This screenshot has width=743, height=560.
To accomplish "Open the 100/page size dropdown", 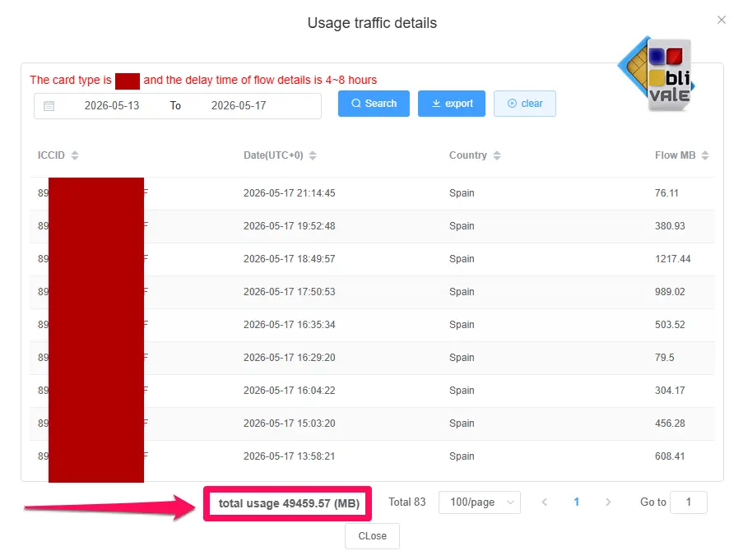I will click(480, 502).
